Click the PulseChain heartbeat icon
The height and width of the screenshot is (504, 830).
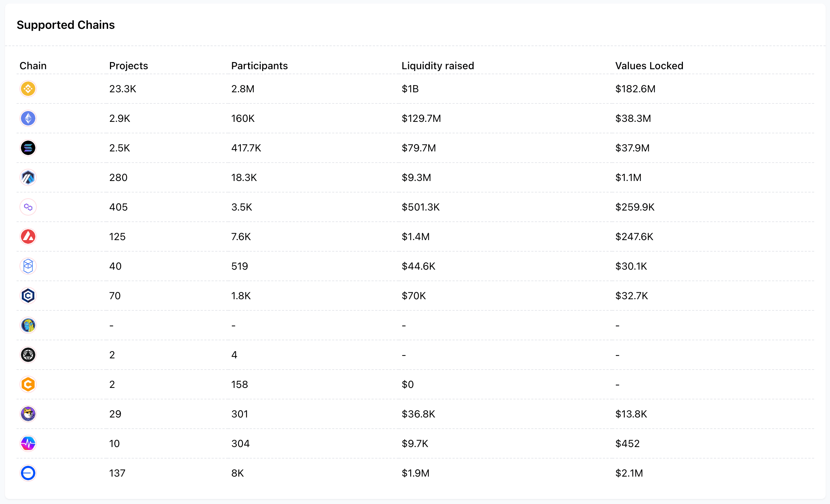(x=28, y=443)
